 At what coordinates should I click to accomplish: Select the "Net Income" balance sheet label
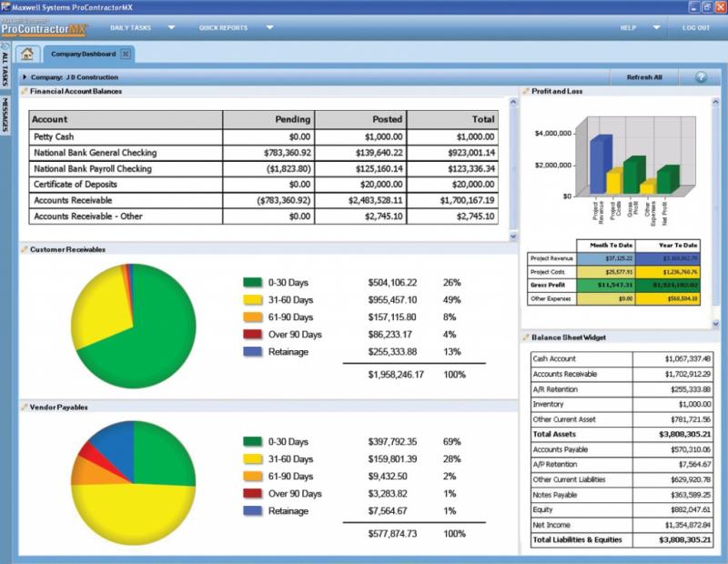tap(551, 525)
